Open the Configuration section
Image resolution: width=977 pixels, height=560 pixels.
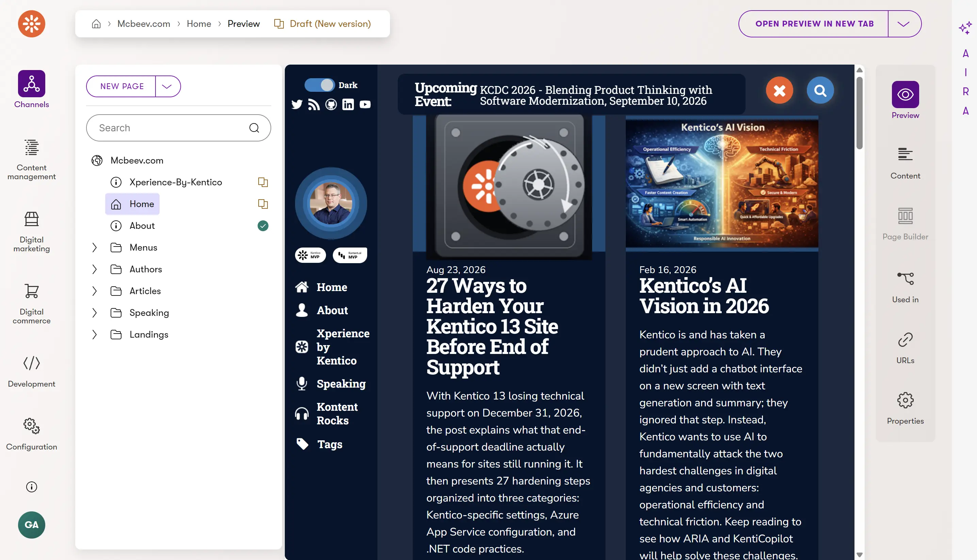coord(32,434)
